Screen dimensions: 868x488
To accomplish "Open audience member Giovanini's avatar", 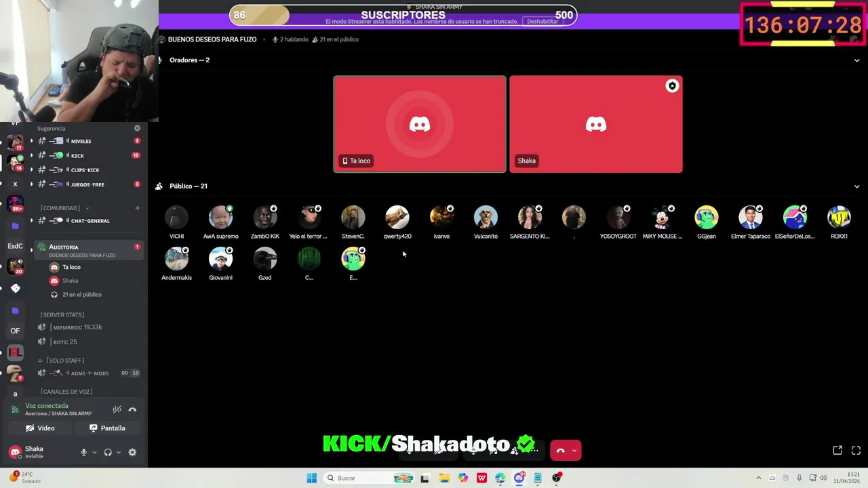I will pyautogui.click(x=221, y=259).
